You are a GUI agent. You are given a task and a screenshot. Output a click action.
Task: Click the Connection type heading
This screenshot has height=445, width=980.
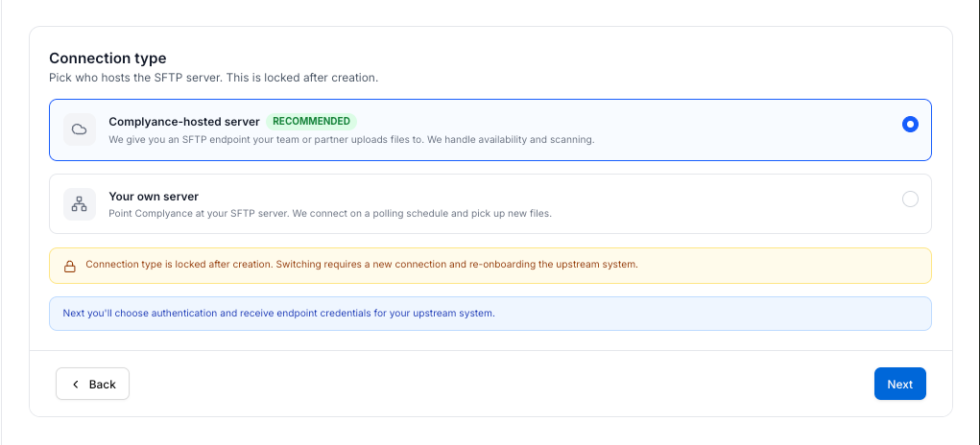pos(108,59)
